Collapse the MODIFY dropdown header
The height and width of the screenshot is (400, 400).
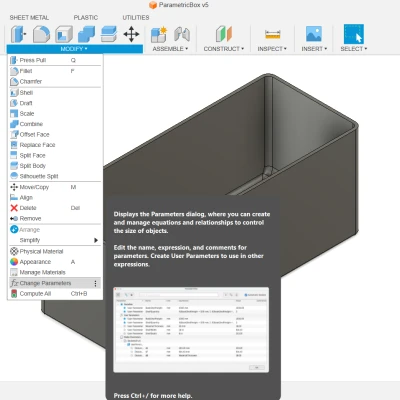[x=75, y=49]
